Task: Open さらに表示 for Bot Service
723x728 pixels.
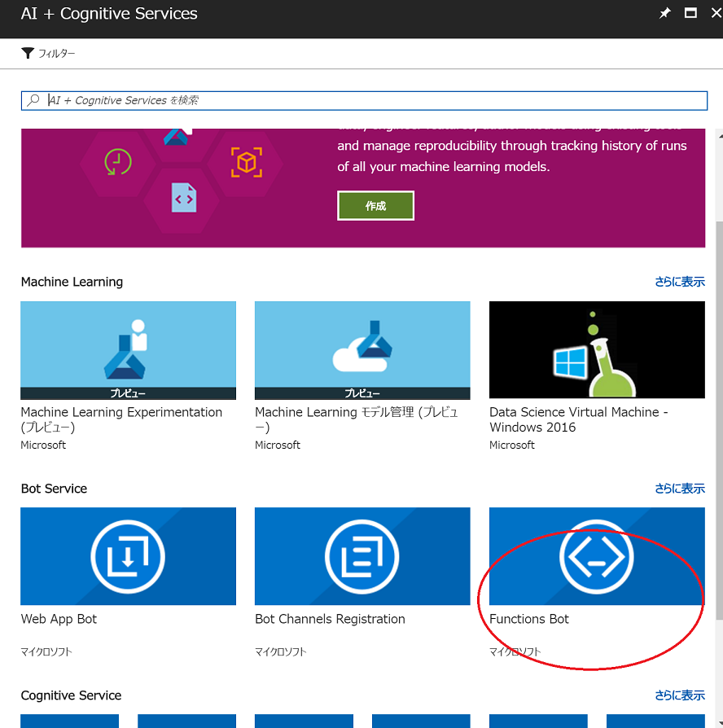Action: [x=680, y=489]
